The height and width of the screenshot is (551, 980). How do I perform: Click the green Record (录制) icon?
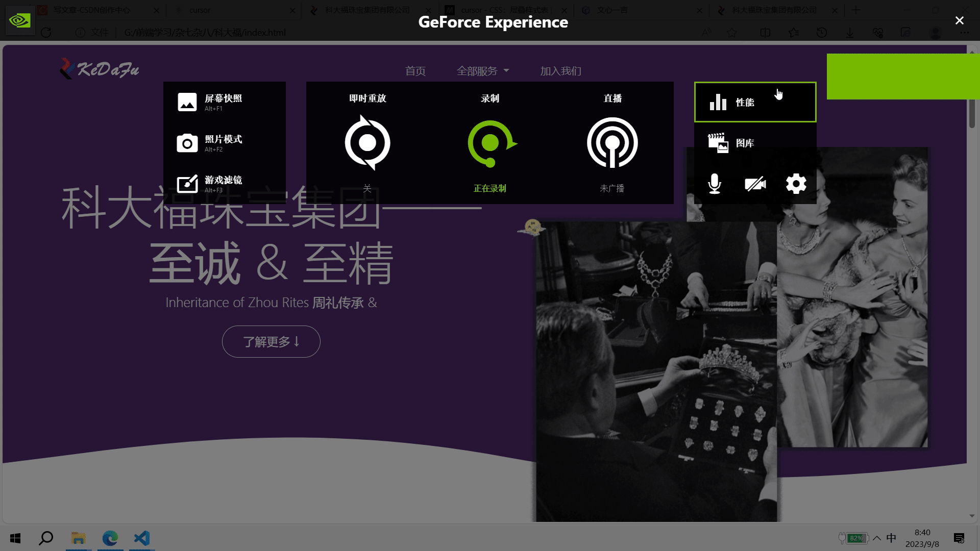pyautogui.click(x=490, y=143)
